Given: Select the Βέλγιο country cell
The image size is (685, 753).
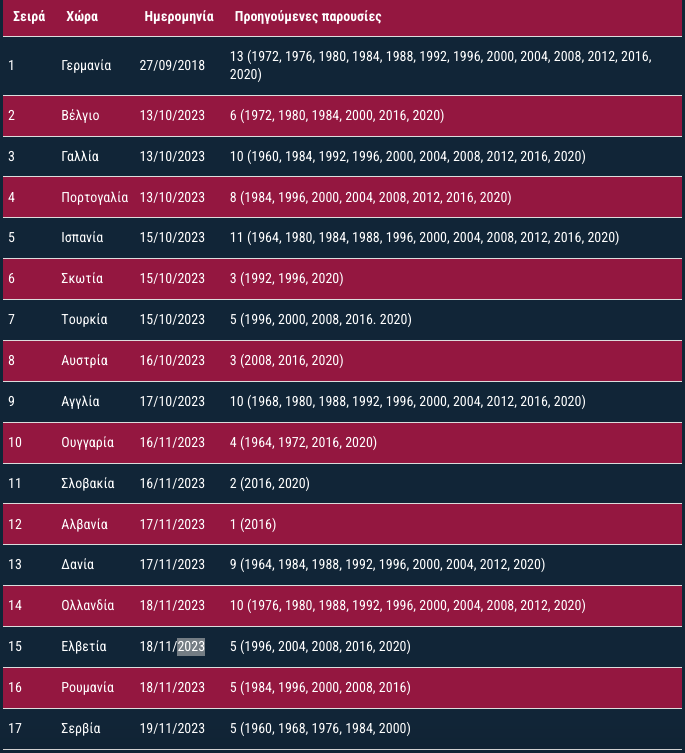Looking at the screenshot, I should pos(80,116).
